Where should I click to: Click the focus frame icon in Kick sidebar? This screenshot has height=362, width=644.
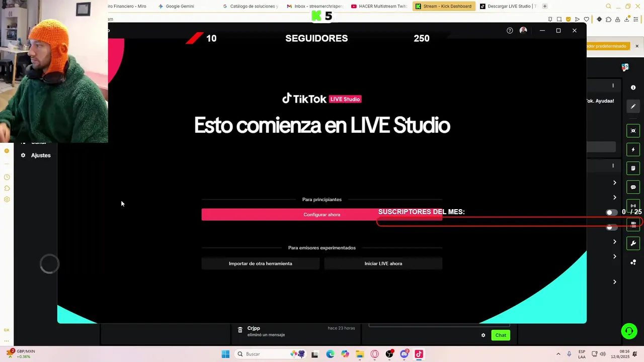point(633,131)
